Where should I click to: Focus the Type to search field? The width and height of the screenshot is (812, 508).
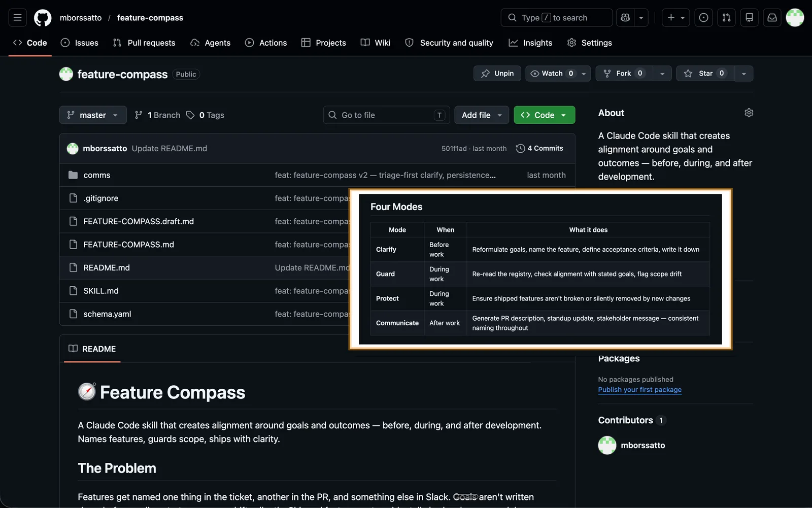pos(557,18)
